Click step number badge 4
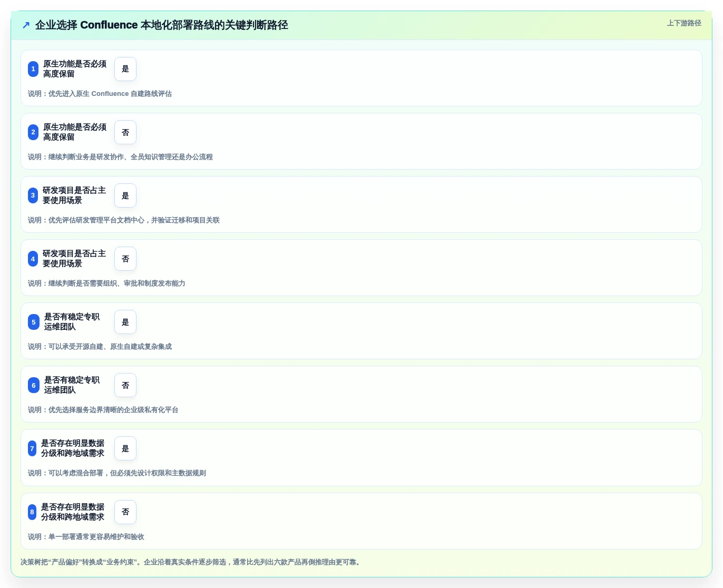Viewport: 723px width, 588px height. [33, 259]
